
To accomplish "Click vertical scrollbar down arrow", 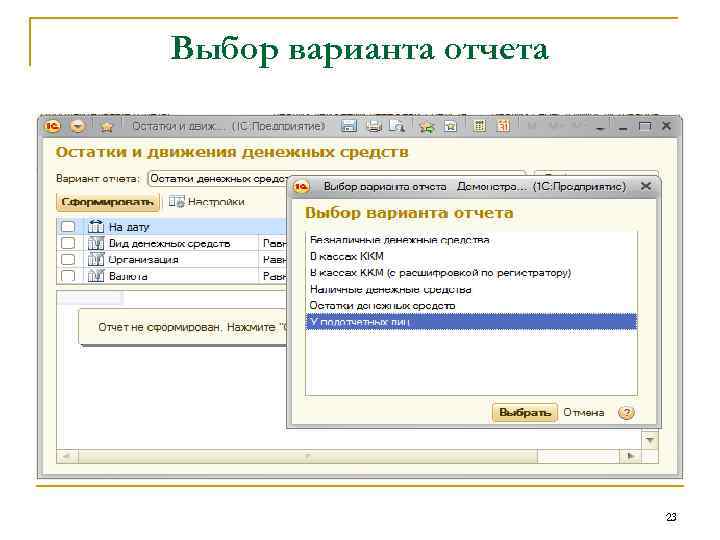I will click(650, 440).
